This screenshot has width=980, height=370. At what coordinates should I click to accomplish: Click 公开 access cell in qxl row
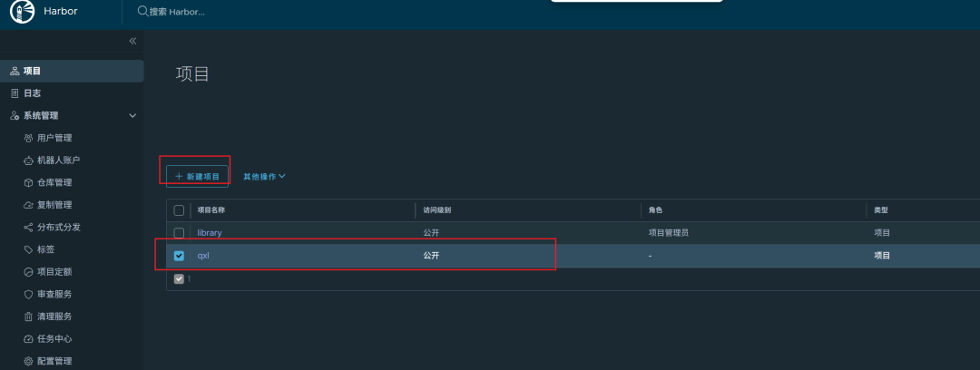(x=431, y=256)
